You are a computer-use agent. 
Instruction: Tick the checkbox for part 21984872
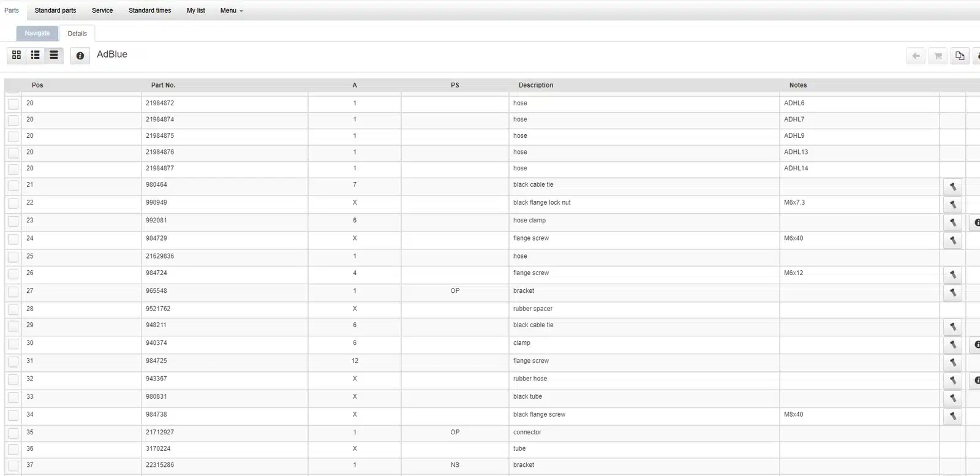pyautogui.click(x=13, y=104)
